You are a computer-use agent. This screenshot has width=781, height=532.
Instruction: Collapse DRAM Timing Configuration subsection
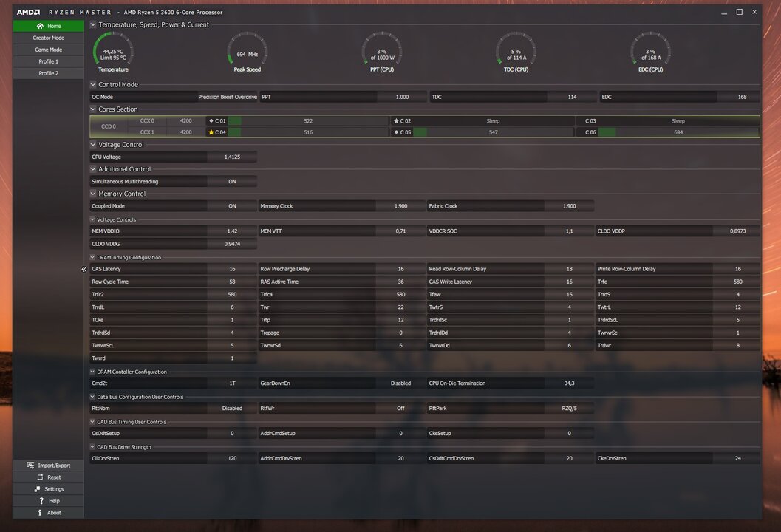(92, 257)
